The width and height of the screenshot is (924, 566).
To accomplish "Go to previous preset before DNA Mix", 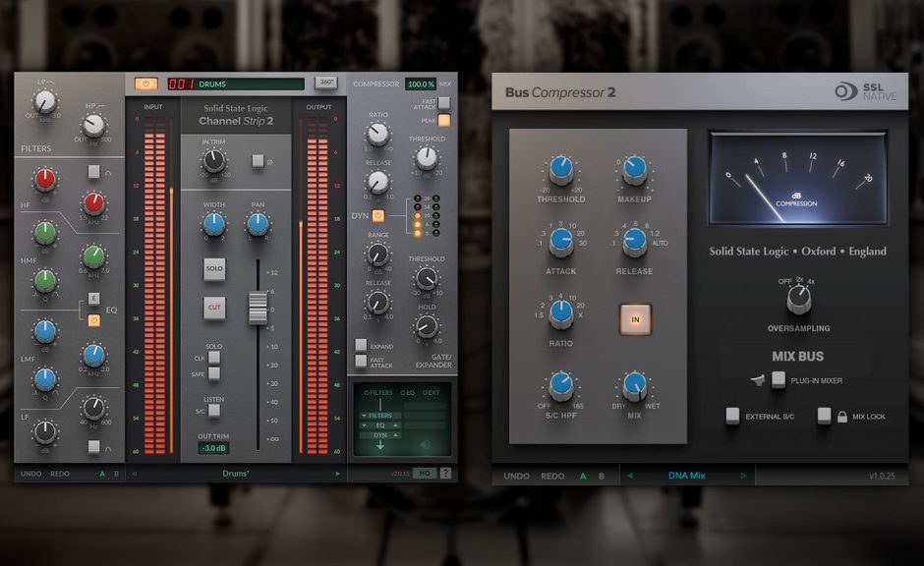I will 630,476.
